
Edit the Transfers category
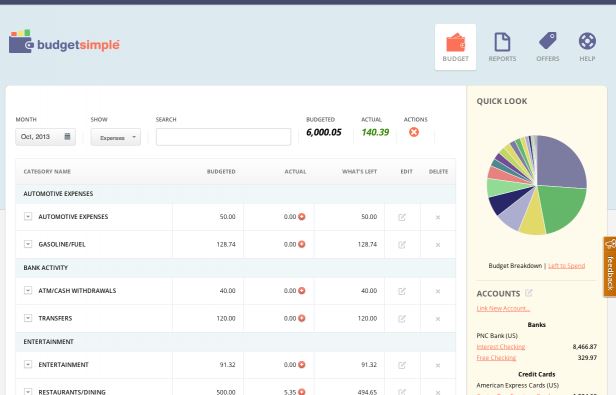pyautogui.click(x=402, y=318)
